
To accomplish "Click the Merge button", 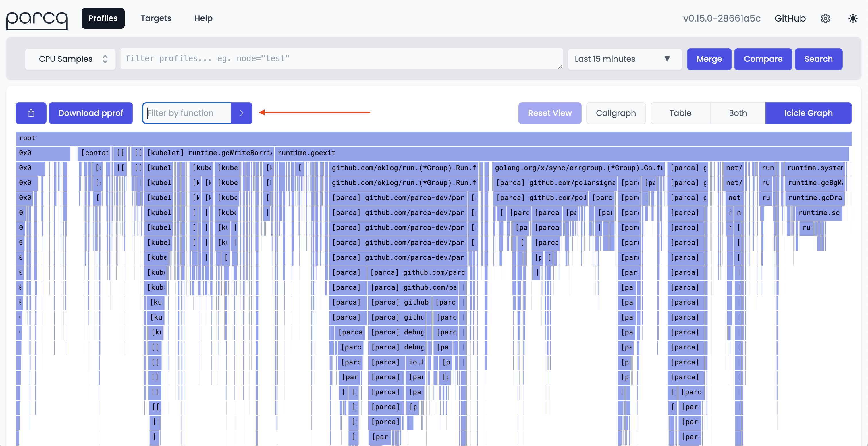I will click(709, 59).
